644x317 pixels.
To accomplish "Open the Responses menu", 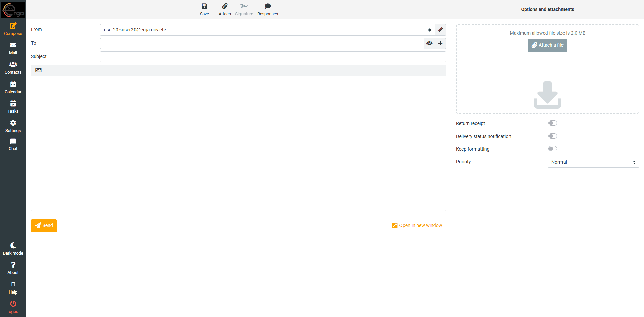I will pos(268,10).
